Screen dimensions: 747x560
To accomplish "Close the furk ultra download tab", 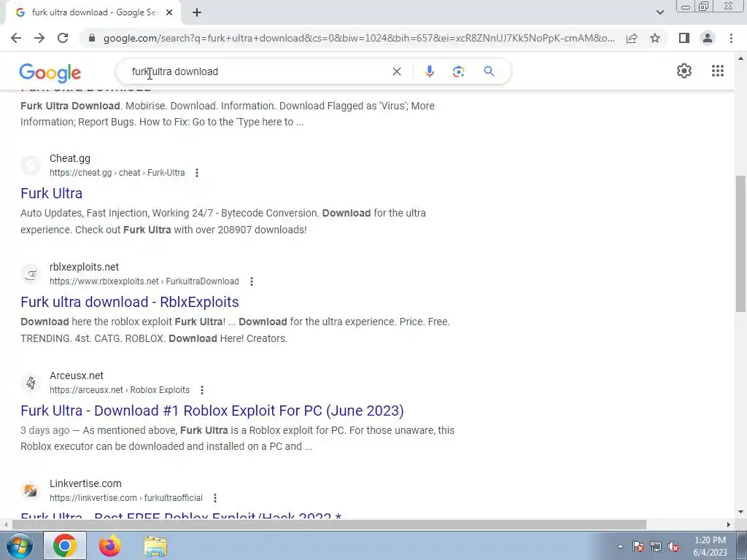I will (169, 13).
